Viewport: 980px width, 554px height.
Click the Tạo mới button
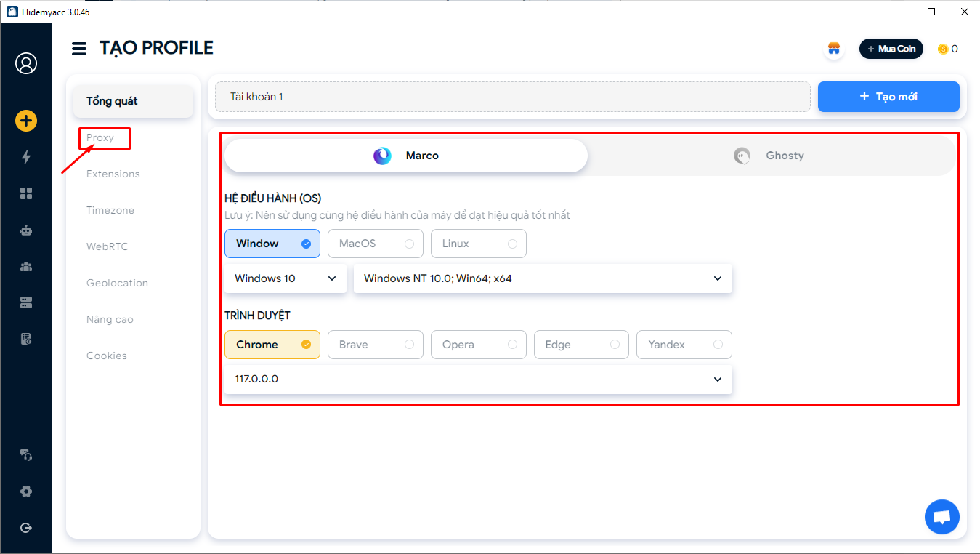pyautogui.click(x=888, y=97)
